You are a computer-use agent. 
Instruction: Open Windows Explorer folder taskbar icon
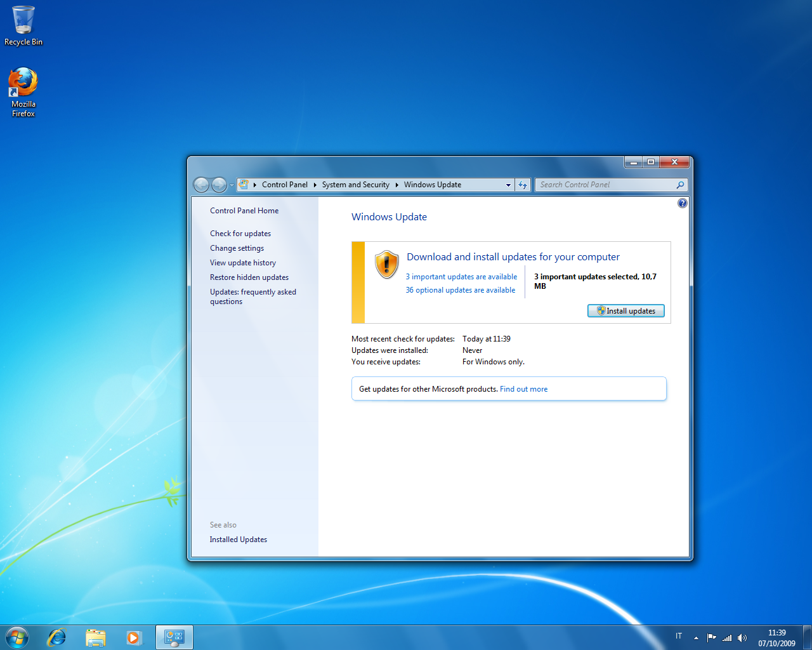96,637
